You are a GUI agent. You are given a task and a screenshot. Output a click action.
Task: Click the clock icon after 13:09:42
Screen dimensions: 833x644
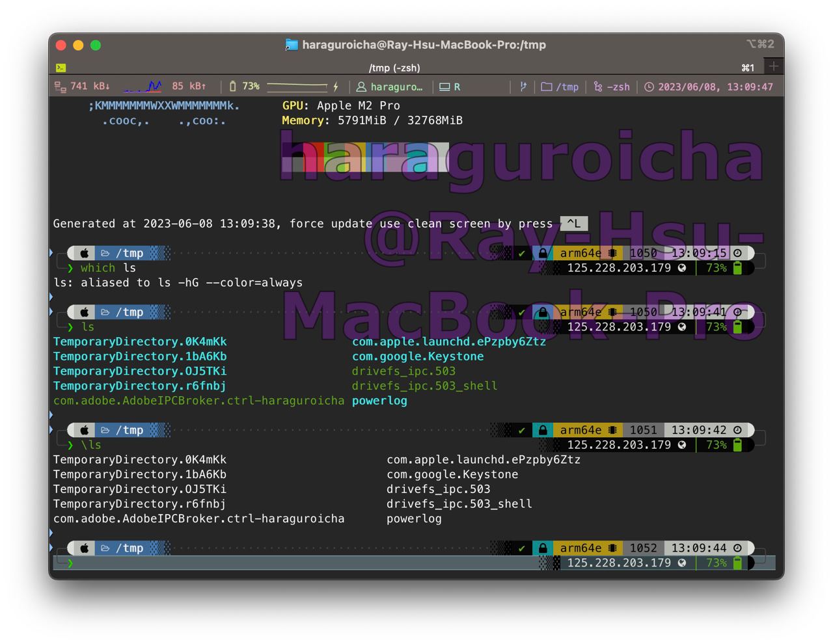737,430
